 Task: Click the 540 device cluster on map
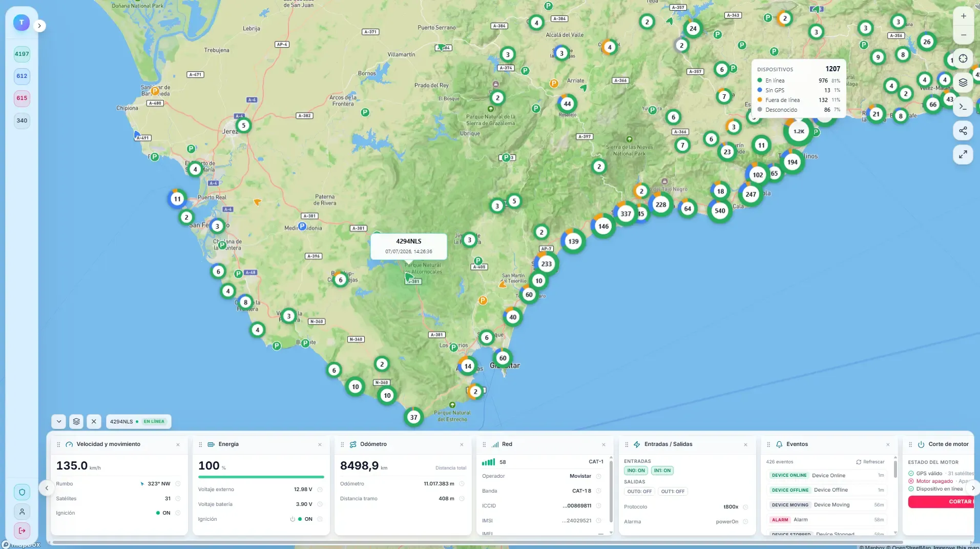pyautogui.click(x=720, y=211)
